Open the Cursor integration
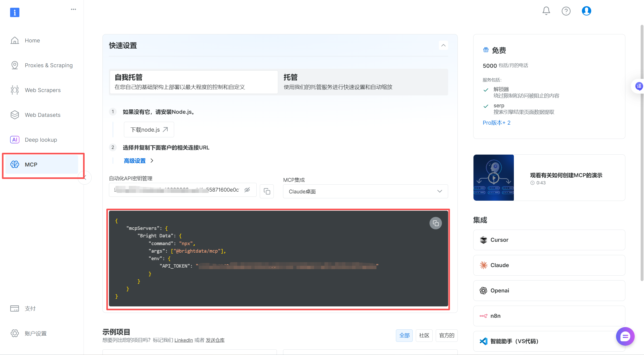Viewport: 644px width, 355px height. pos(549,240)
